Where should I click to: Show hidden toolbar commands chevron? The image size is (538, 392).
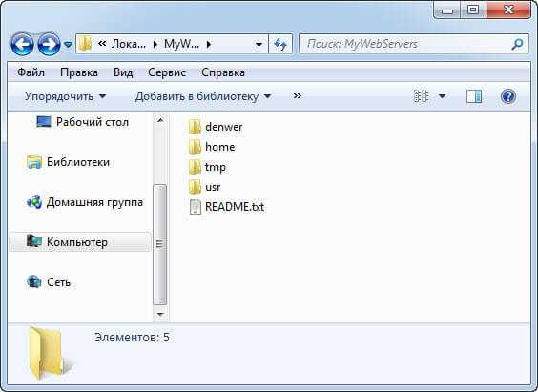pos(297,96)
